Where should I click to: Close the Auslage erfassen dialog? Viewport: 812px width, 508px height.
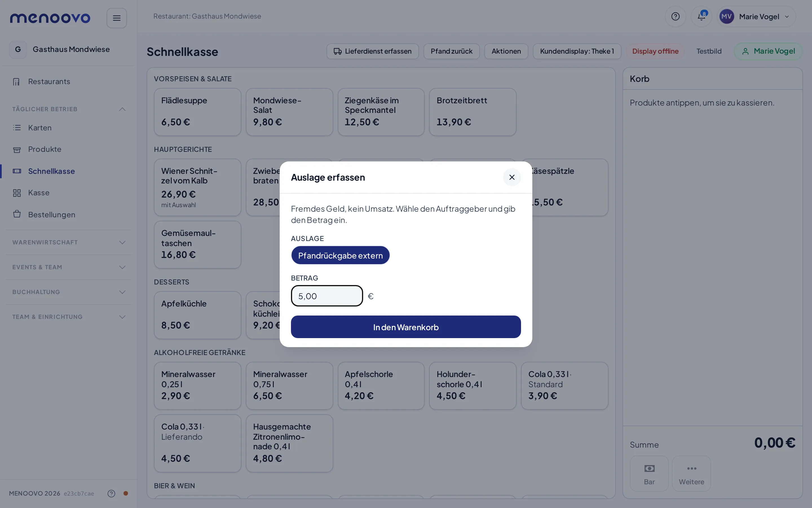(x=512, y=177)
